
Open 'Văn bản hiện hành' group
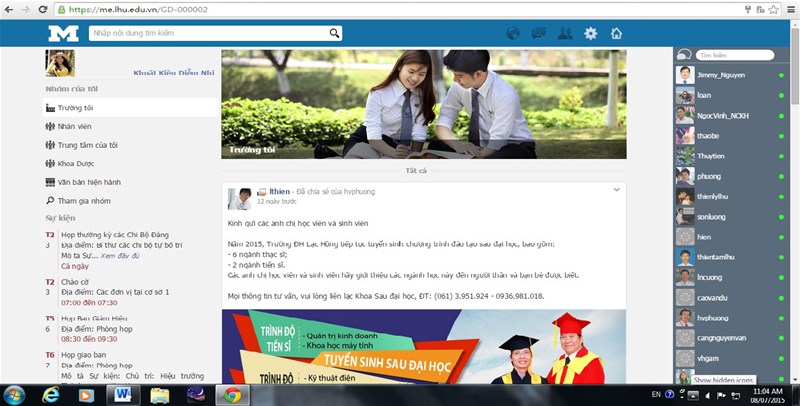pyautogui.click(x=88, y=182)
